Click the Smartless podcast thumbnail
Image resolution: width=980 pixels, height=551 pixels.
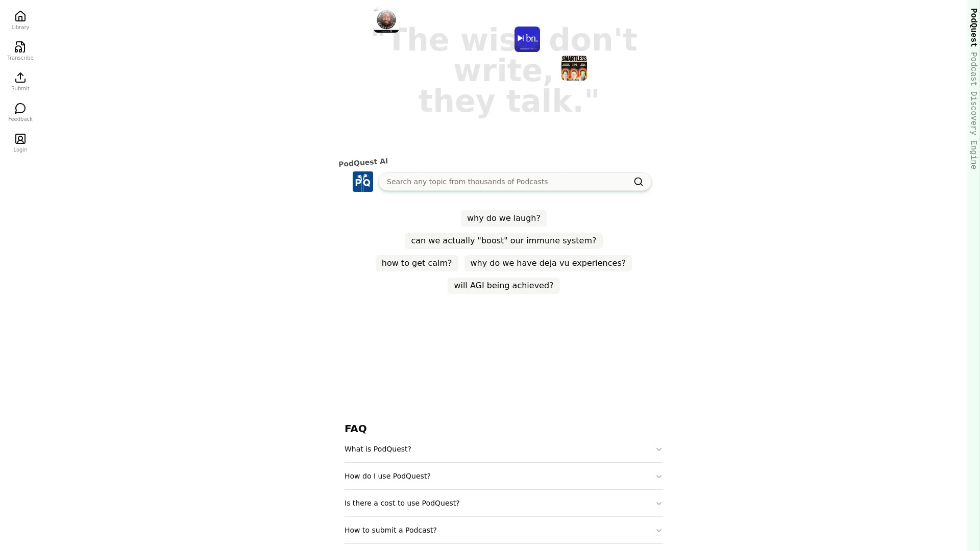pyautogui.click(x=574, y=68)
